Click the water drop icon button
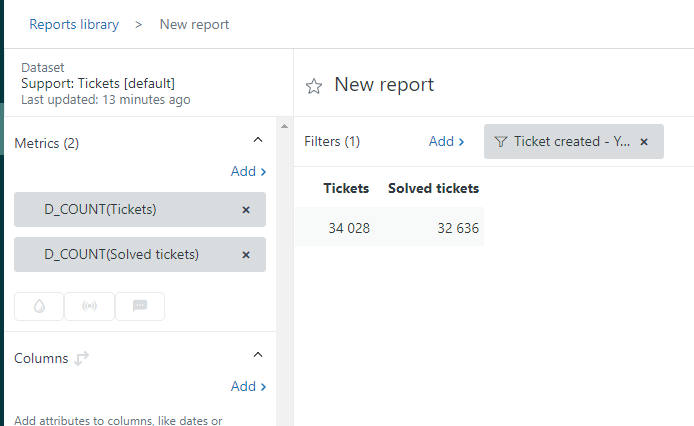Viewport: 694px width, 426px height. coord(39,306)
